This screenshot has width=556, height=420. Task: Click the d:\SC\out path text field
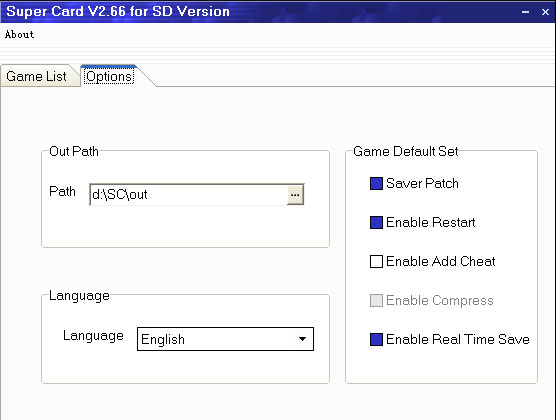click(x=188, y=194)
